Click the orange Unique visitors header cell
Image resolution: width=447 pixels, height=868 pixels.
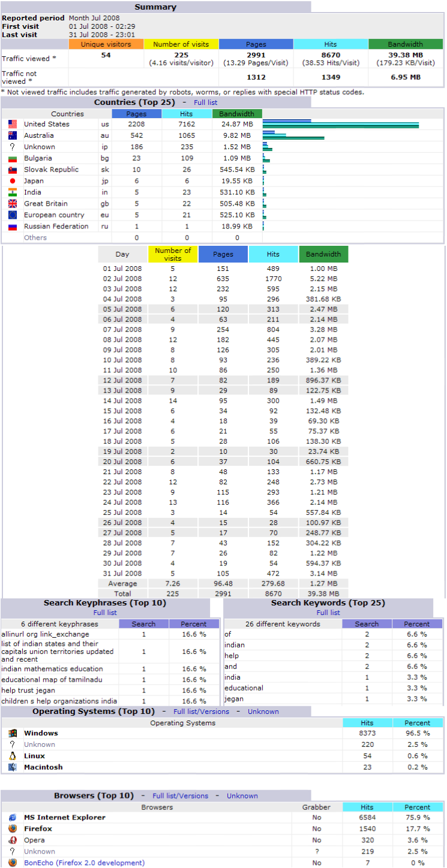click(x=106, y=44)
